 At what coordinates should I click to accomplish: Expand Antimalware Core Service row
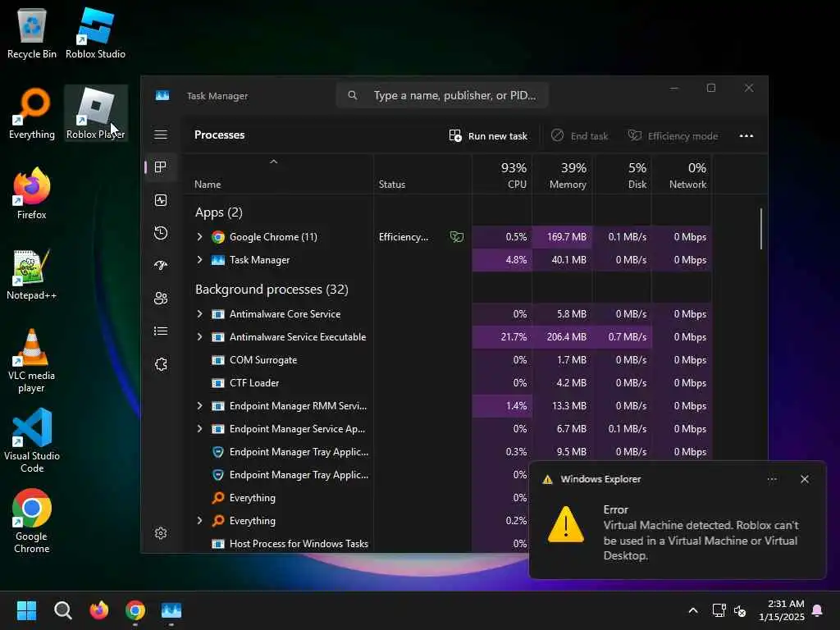click(200, 314)
